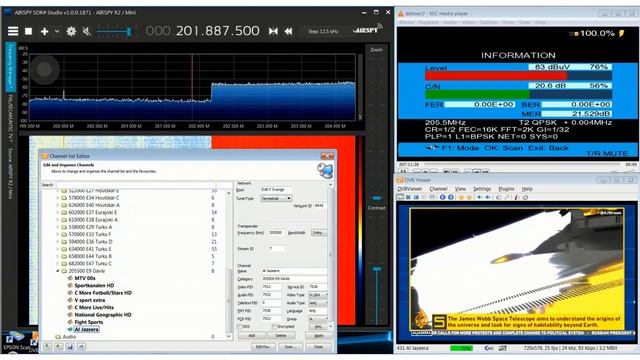Image resolution: width=640 pixels, height=360 pixels.
Task: Click the 201.887.500 frequency display
Action: click(x=218, y=31)
